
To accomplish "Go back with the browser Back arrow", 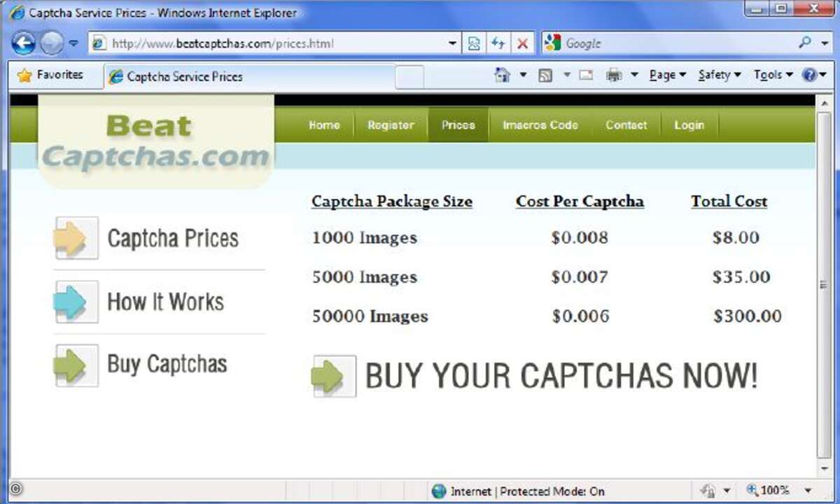I will pyautogui.click(x=23, y=44).
